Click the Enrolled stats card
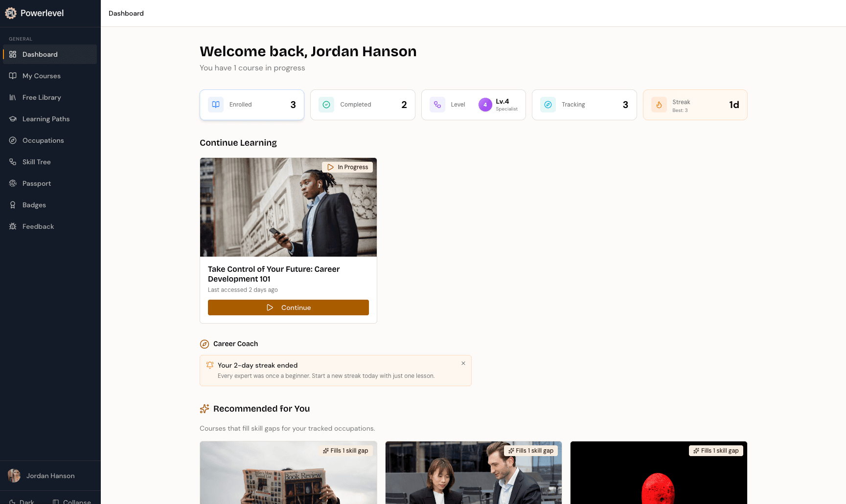846x504 pixels. (x=252, y=105)
